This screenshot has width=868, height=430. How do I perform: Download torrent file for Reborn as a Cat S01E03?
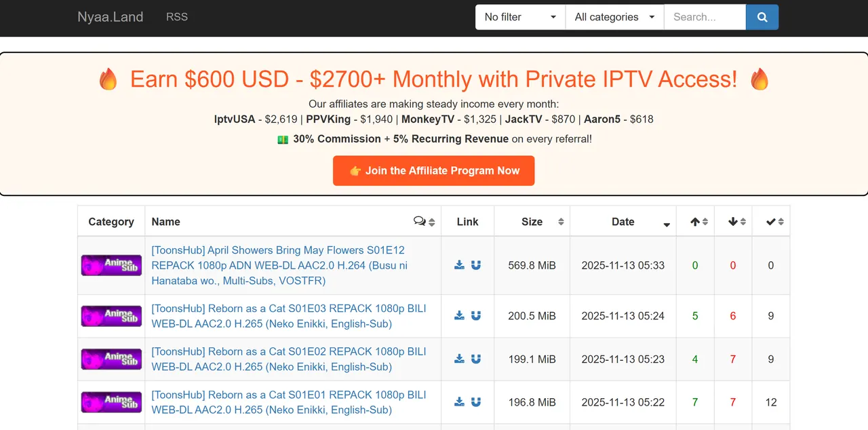459,315
